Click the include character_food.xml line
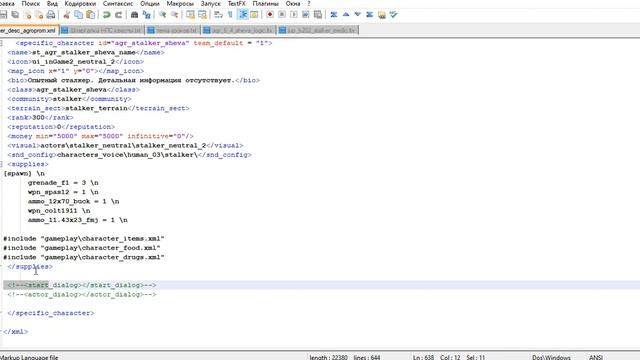The height and width of the screenshot is (360, 640). point(82,248)
